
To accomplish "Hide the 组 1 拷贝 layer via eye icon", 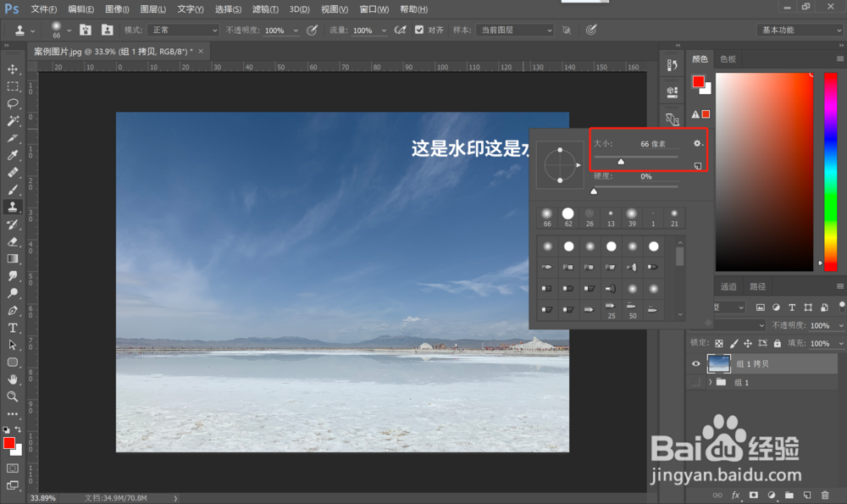I will 695,363.
